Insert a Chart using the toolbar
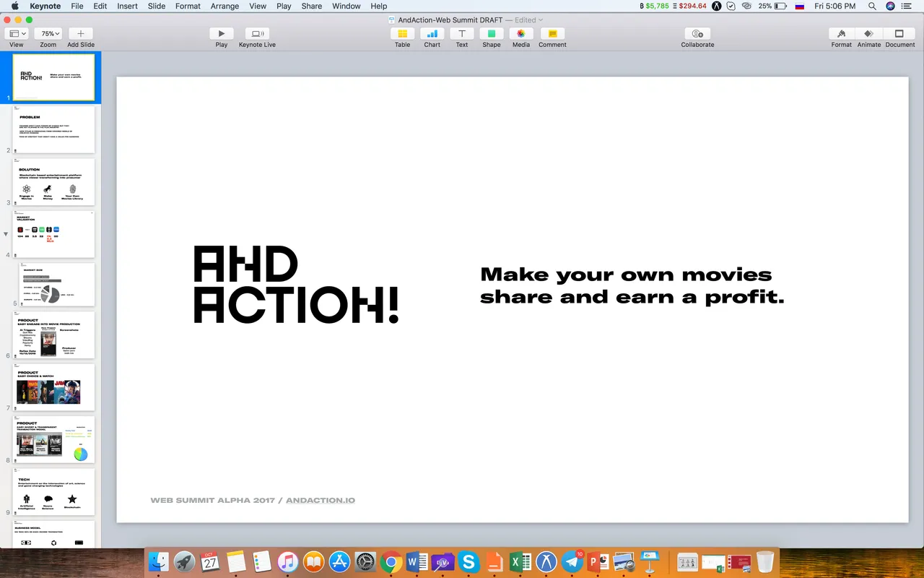The width and height of the screenshot is (924, 578). [x=432, y=33]
